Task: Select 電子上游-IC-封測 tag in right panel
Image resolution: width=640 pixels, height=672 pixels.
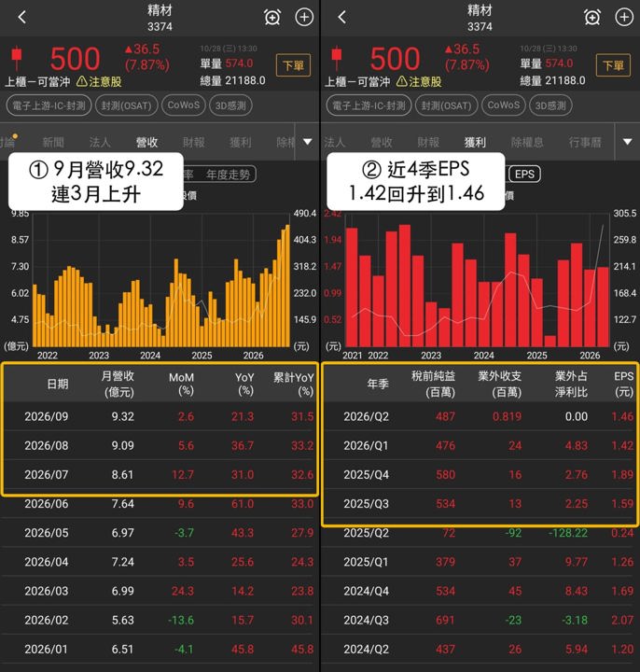Action: pyautogui.click(x=369, y=105)
